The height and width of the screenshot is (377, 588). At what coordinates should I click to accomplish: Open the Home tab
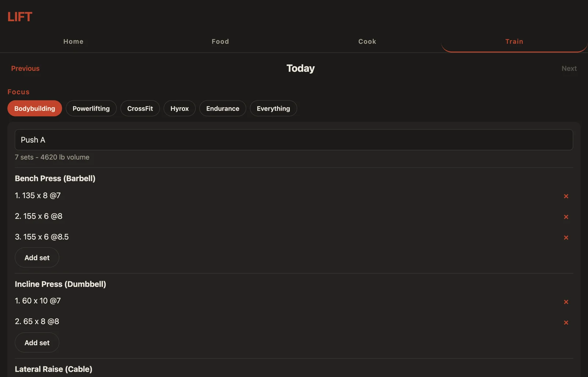(x=73, y=42)
